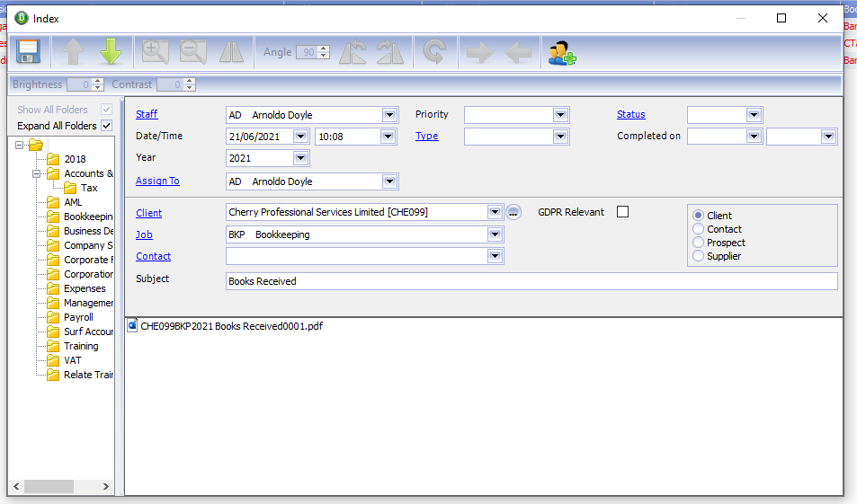Click the Save floppy disk icon
The height and width of the screenshot is (504, 857).
click(x=29, y=52)
